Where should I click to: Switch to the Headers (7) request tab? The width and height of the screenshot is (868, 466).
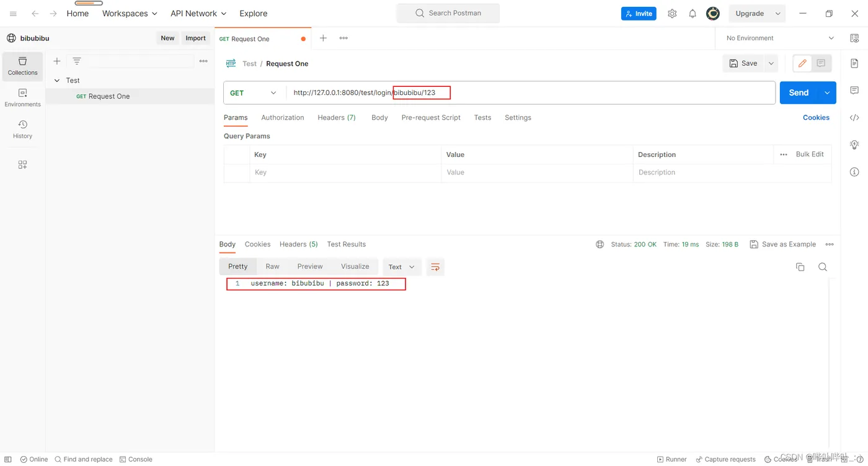(337, 118)
